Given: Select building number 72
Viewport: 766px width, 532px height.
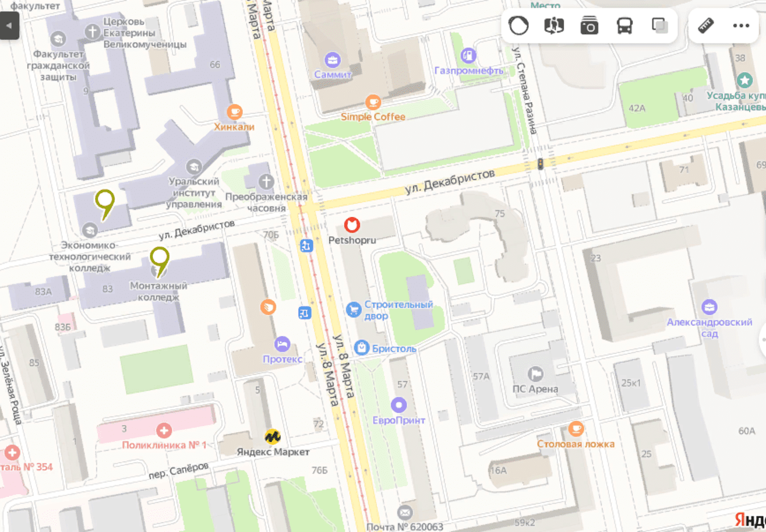Looking at the screenshot, I should pos(318,424).
